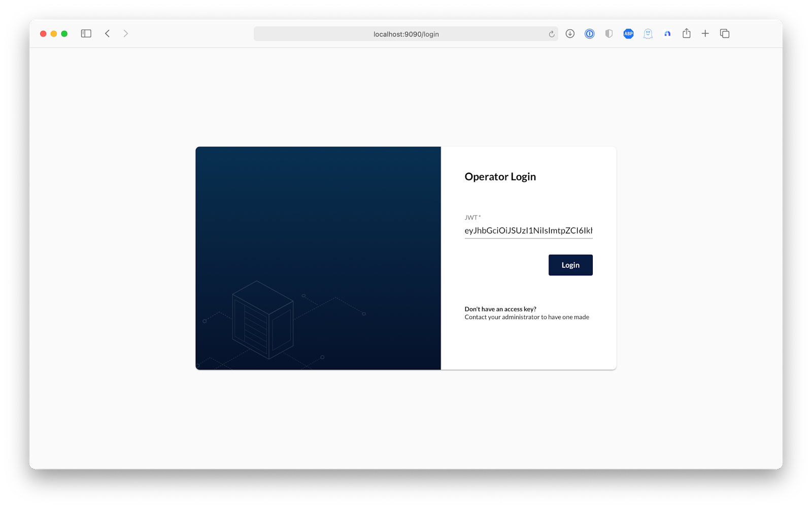Show the tab overview

pos(725,33)
